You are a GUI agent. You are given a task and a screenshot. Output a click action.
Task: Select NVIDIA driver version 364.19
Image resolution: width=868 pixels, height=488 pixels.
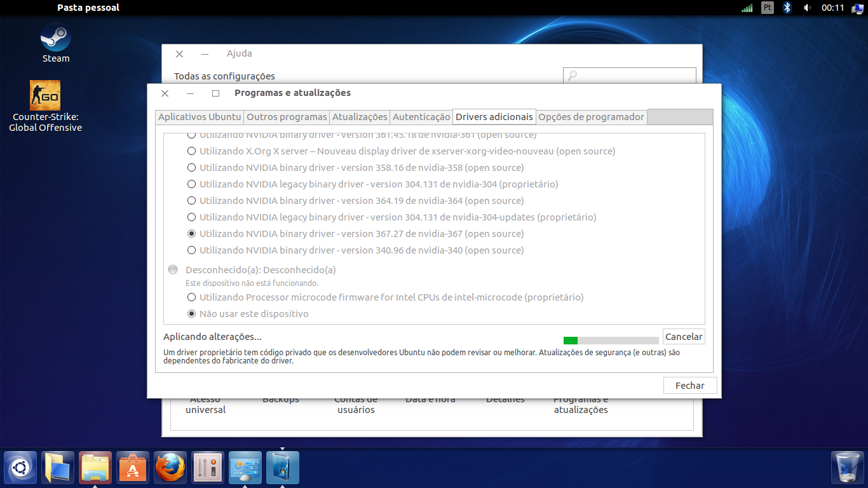click(x=355, y=201)
